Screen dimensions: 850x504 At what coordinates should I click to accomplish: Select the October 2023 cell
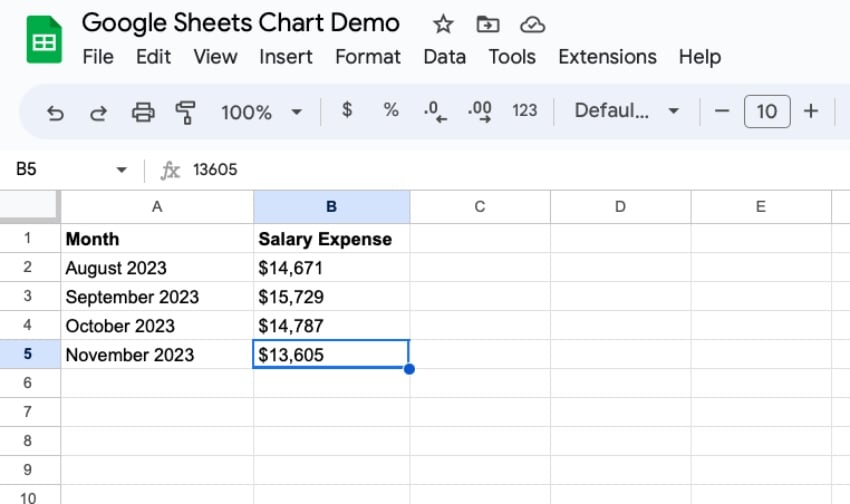[x=157, y=325]
